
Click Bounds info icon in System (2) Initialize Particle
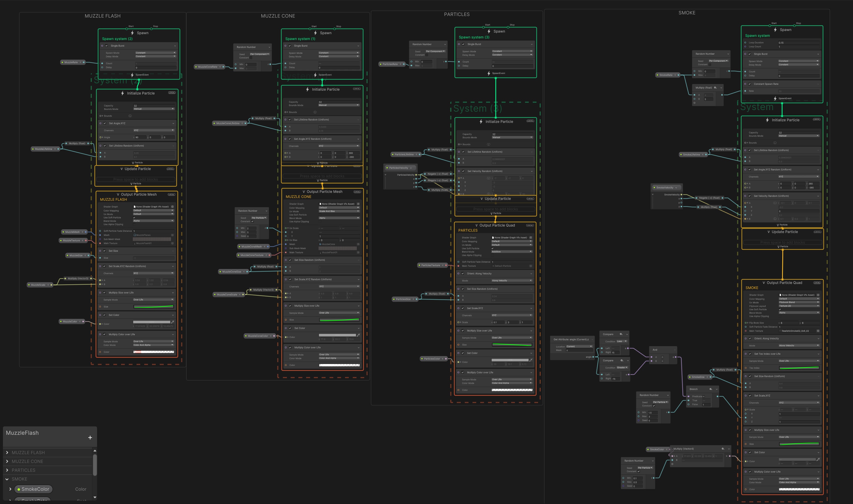pos(130,116)
